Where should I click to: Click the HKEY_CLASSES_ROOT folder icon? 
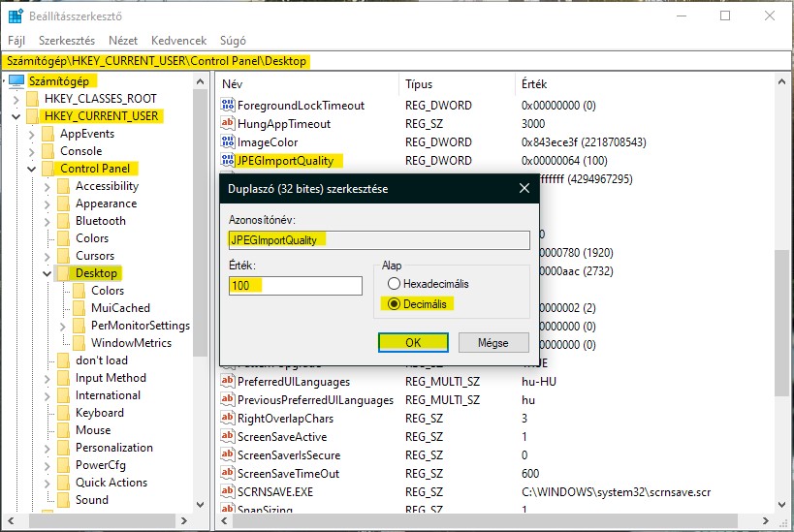tap(32, 99)
